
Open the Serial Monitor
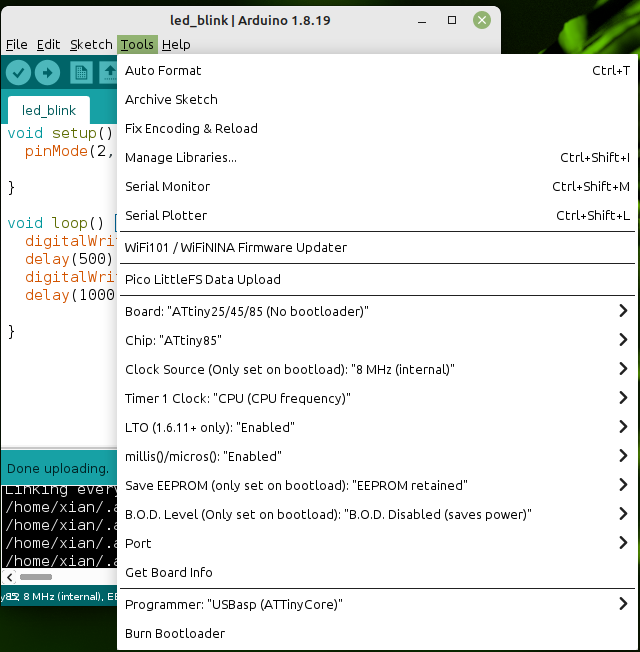[377, 186]
